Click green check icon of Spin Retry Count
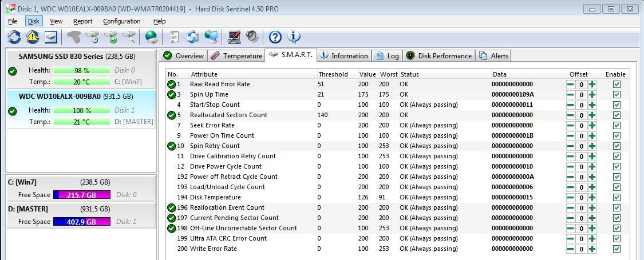 click(171, 146)
